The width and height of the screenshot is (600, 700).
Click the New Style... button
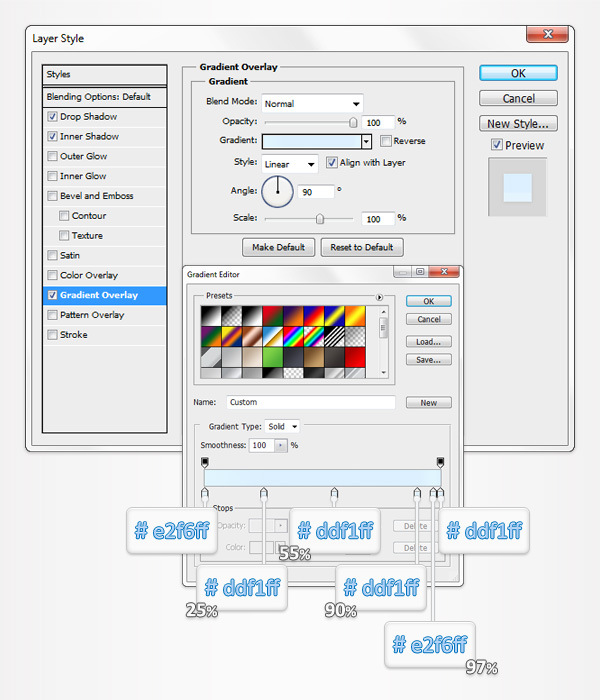[517, 124]
